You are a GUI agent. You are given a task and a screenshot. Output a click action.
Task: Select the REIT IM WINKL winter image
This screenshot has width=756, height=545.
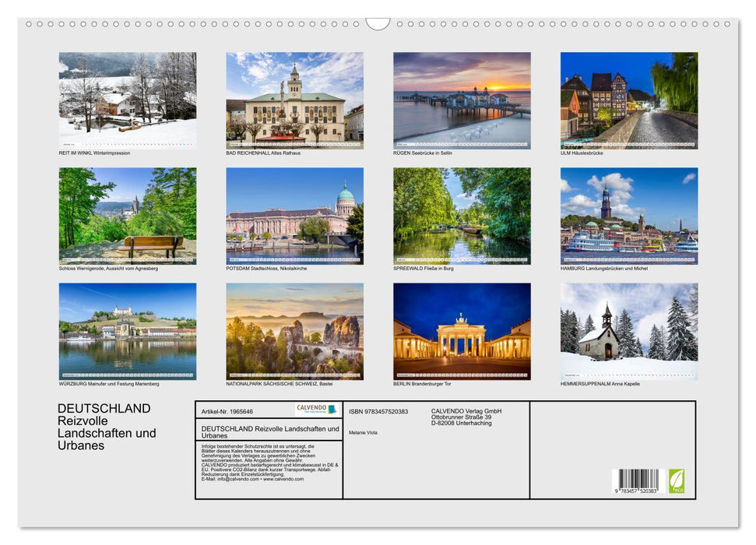127,97
